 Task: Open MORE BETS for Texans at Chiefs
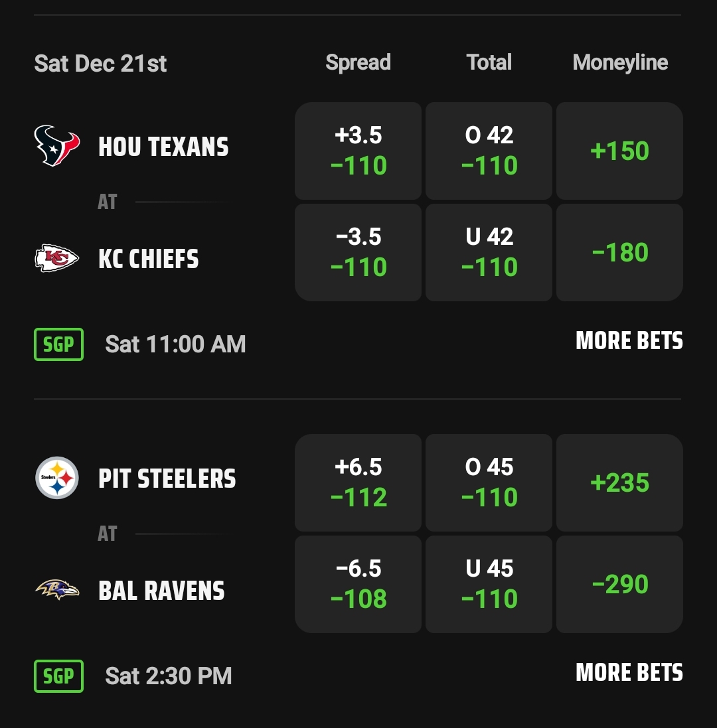[629, 341]
